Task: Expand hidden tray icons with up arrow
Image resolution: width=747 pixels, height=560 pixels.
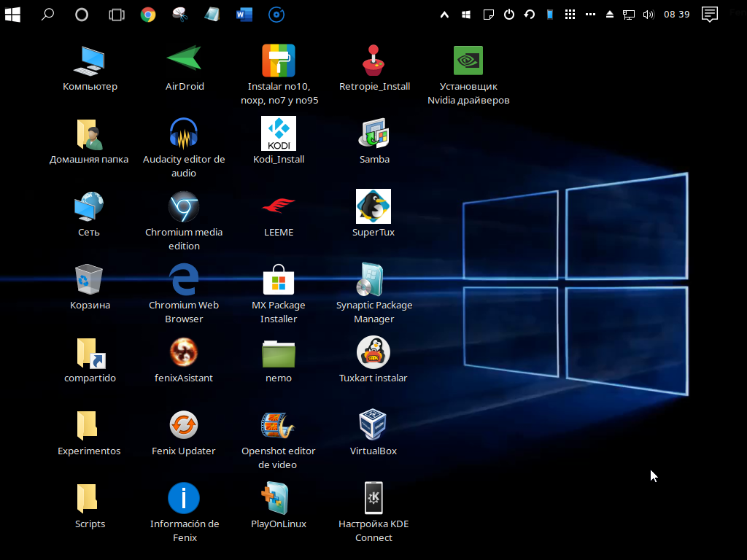Action: (444, 15)
